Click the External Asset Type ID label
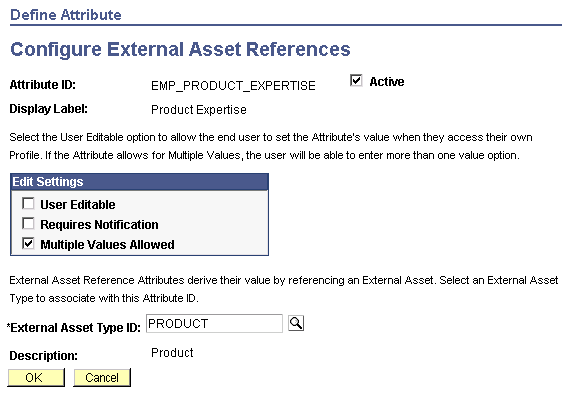The image size is (568, 396). (x=74, y=328)
